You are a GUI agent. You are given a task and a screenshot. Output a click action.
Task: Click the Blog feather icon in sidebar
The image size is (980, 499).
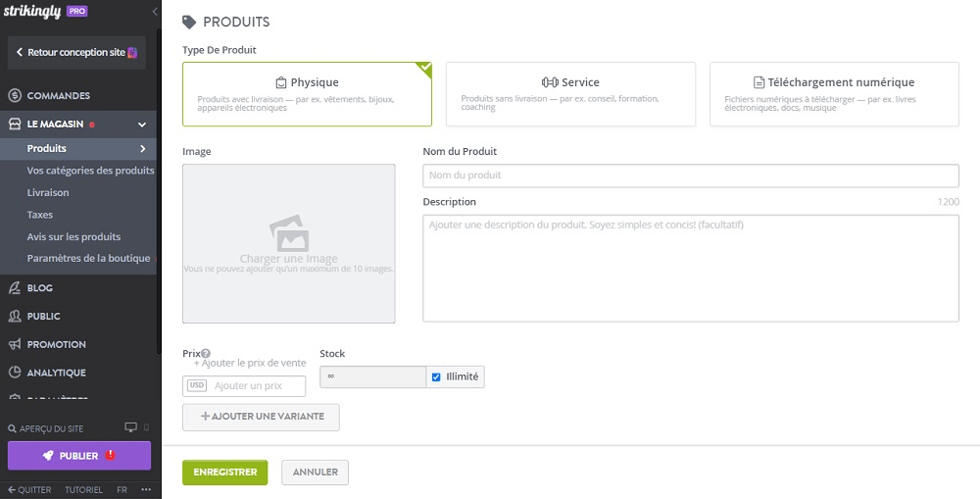pyautogui.click(x=15, y=288)
